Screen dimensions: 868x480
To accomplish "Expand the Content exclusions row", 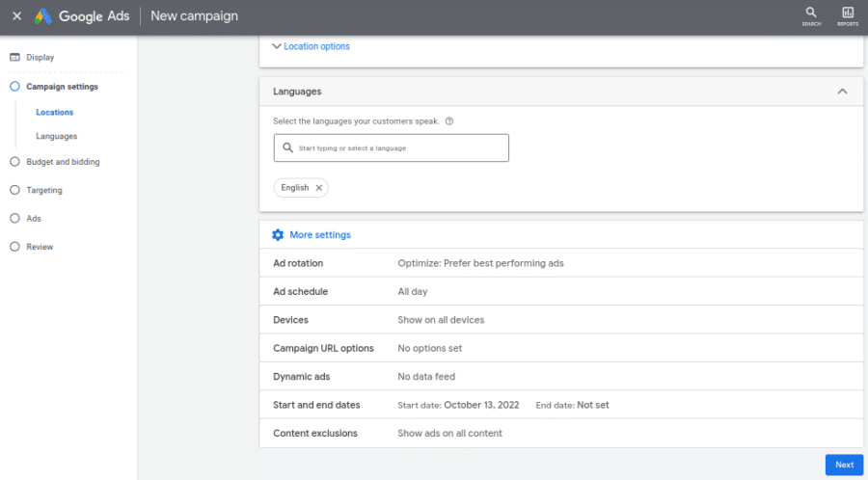I will pyautogui.click(x=560, y=434).
